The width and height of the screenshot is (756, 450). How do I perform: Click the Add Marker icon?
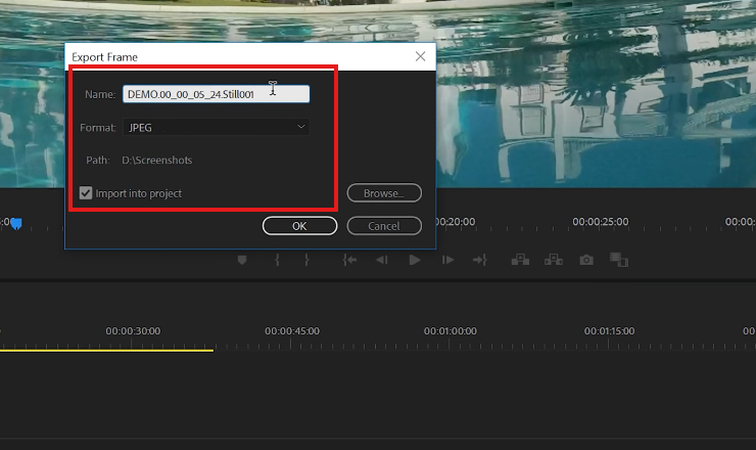242,260
